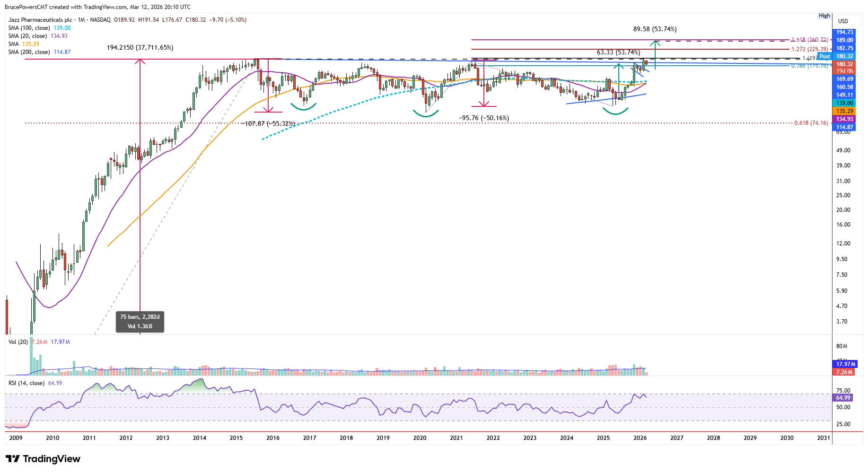Click the 2023 year on time axis
The image size is (868, 473).
tap(530, 438)
